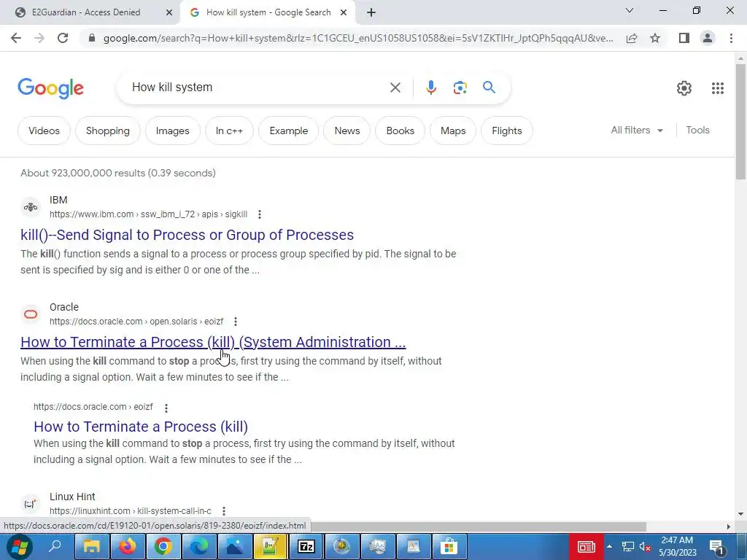Screen dimensions: 747x560
Task: Show hidden system tray icons
Action: click(609, 546)
